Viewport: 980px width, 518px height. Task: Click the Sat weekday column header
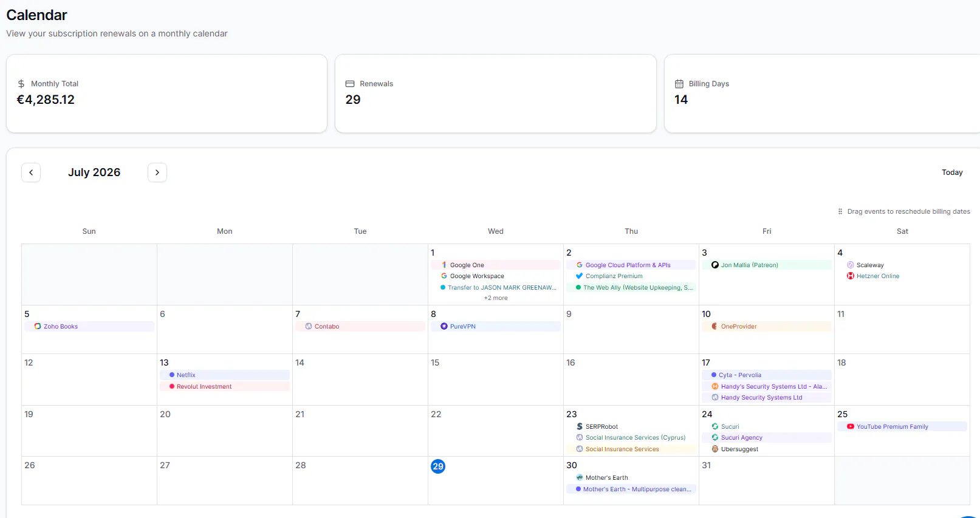coord(902,231)
